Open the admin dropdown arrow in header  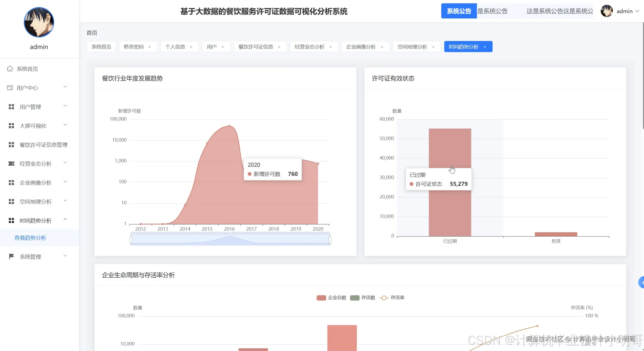[x=637, y=11]
